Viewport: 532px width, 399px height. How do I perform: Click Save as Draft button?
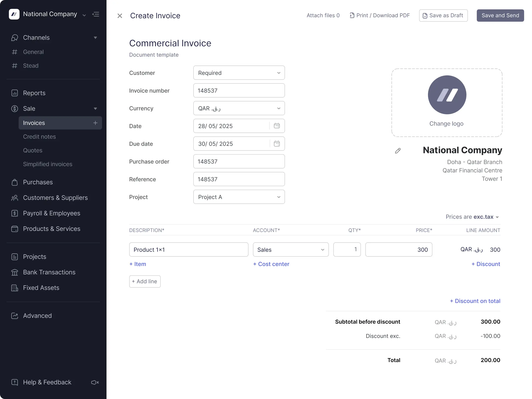[443, 16]
